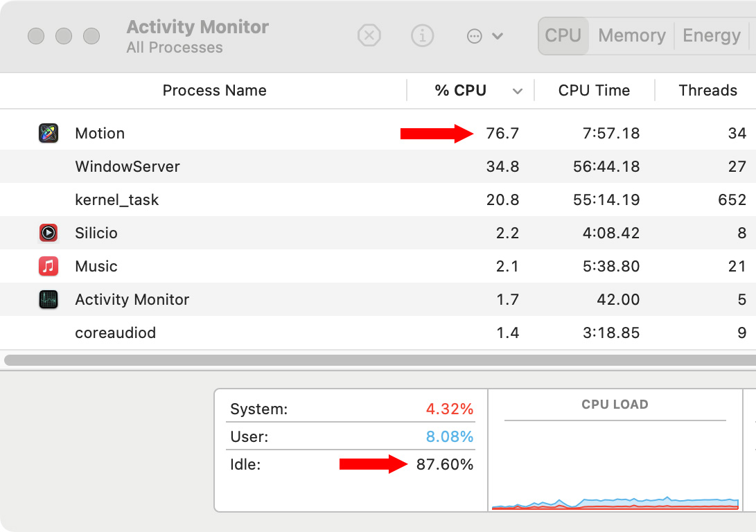The height and width of the screenshot is (532, 756).
Task: Click the Music app icon
Action: tap(49, 266)
